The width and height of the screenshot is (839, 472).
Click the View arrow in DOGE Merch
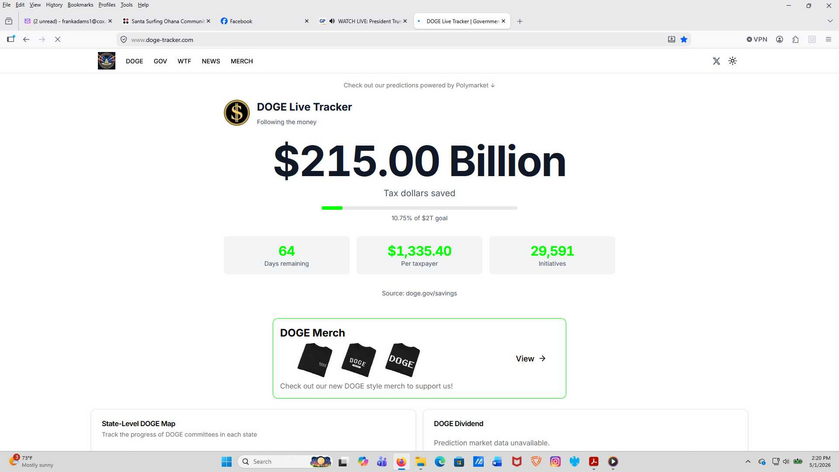pyautogui.click(x=530, y=359)
